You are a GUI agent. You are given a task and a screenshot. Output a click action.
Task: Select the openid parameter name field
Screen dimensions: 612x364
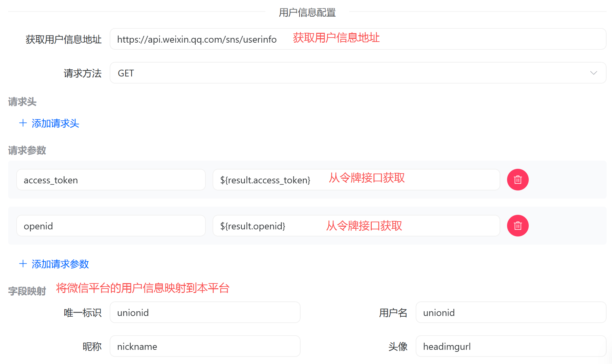pyautogui.click(x=111, y=226)
